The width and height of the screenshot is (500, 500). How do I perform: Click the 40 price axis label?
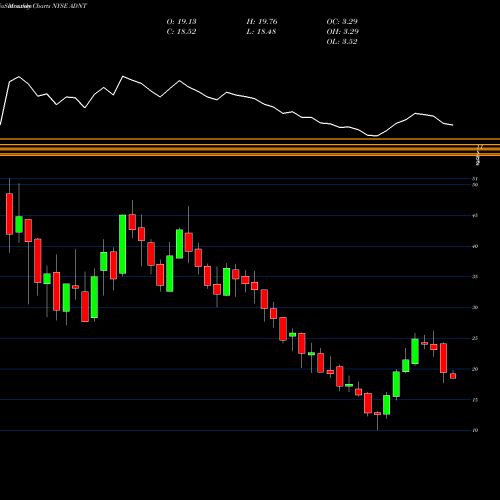(475, 246)
